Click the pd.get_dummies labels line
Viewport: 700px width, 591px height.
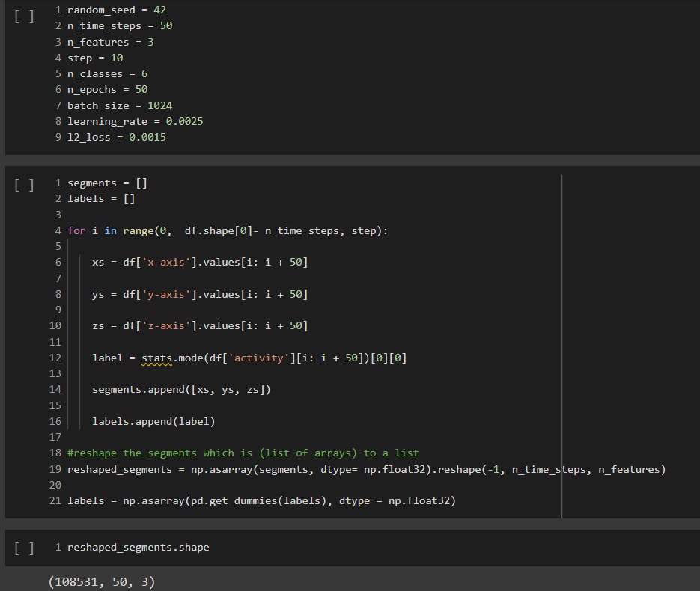[x=261, y=501]
